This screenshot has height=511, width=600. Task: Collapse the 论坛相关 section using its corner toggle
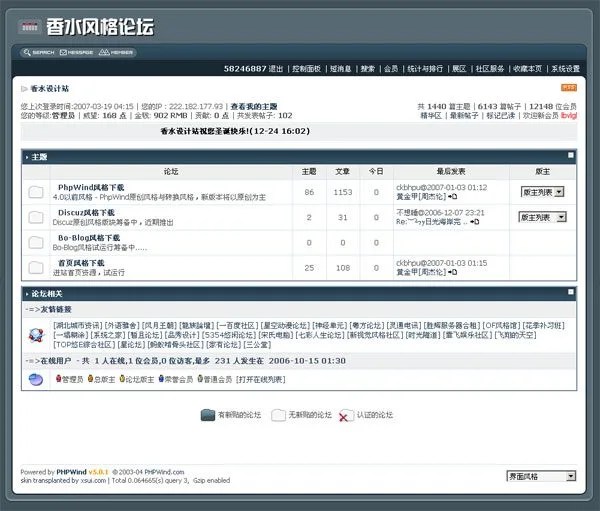(571, 292)
